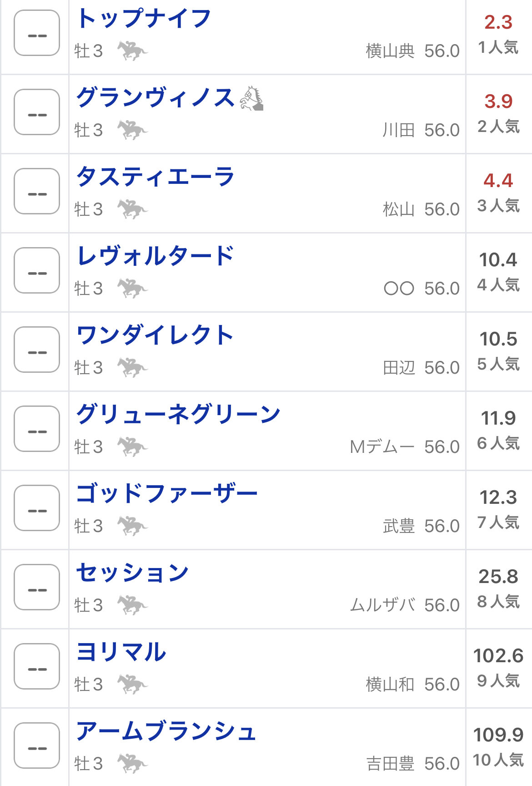Toggle the mark box for グランヴィノス
Viewport: 532px width, 786px height.
pyautogui.click(x=37, y=112)
